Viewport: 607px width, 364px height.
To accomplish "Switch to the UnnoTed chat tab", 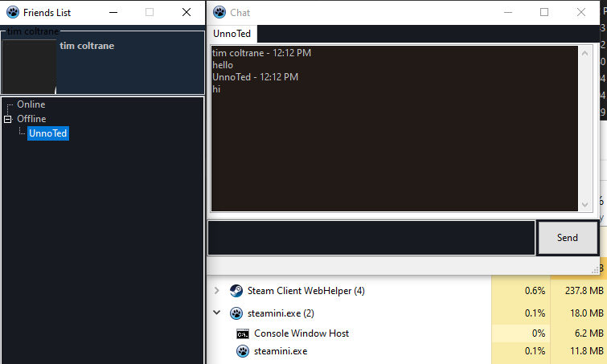I will pyautogui.click(x=232, y=34).
